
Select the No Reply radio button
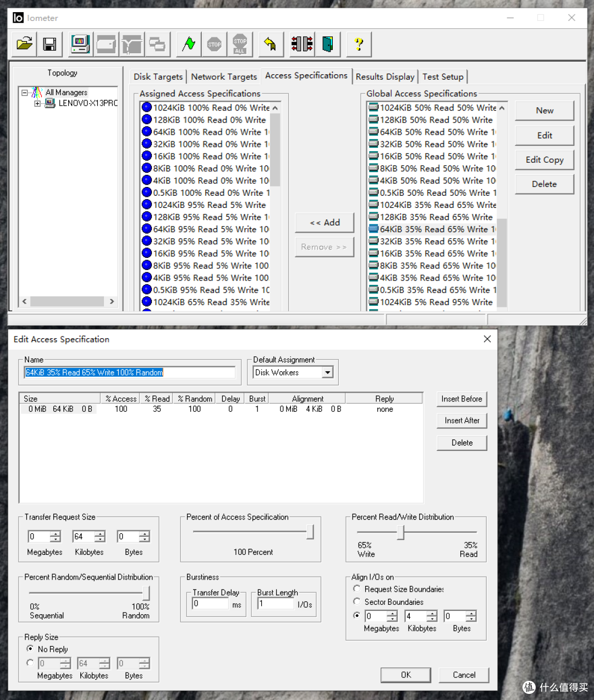tap(30, 649)
